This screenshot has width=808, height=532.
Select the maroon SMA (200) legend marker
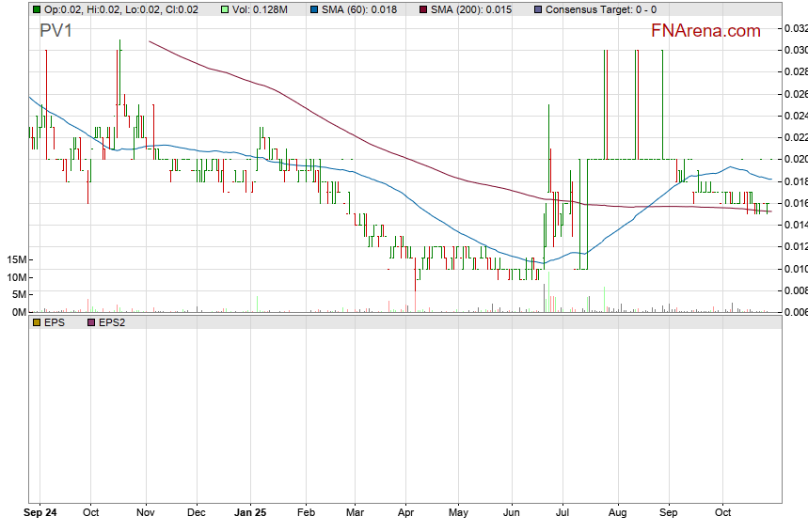(423, 9)
